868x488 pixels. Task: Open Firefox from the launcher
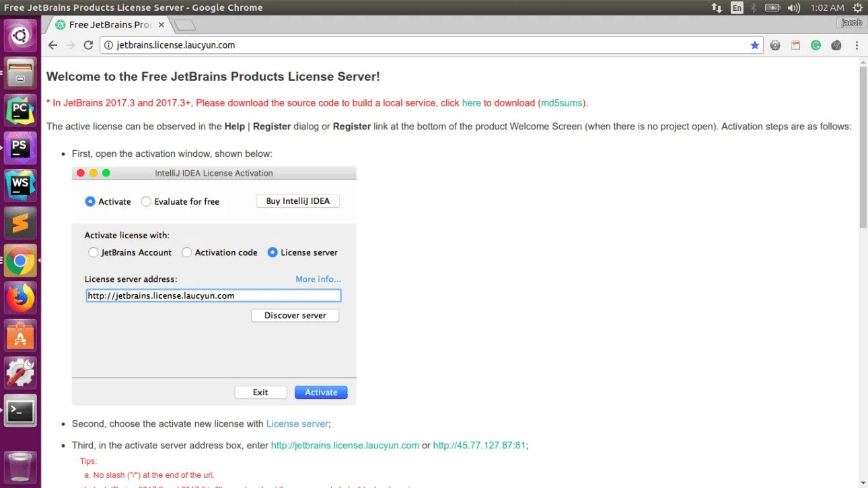[20, 298]
